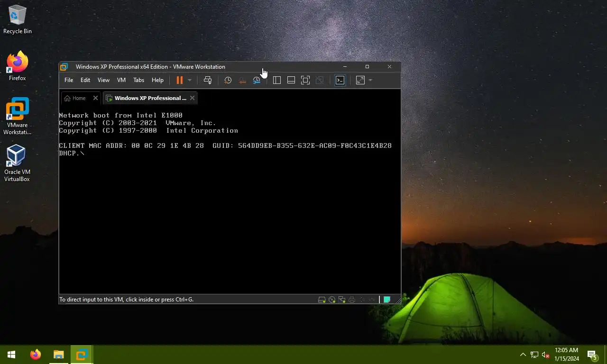607x364 pixels.
Task: Select the Oracle VM VirtualBox desktop shortcut
Action: [18, 164]
